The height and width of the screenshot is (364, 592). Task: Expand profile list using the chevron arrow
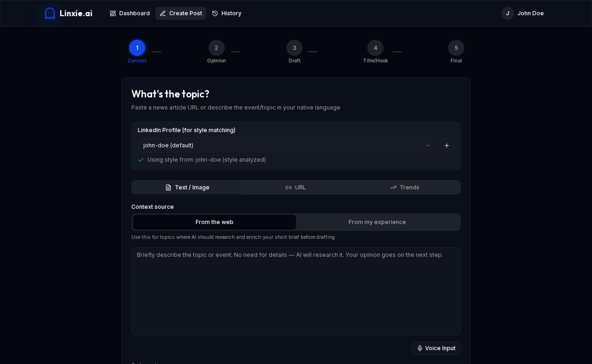(428, 146)
